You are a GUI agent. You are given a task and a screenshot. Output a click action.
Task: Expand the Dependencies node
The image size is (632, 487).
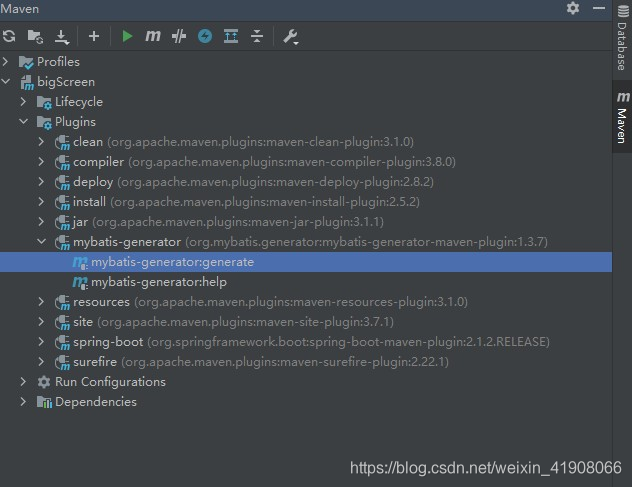point(23,402)
